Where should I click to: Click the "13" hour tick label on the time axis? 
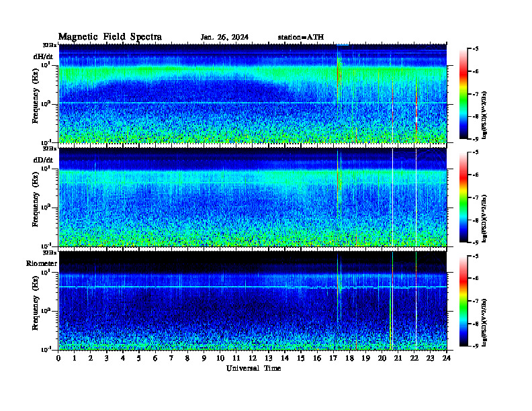tap(269, 359)
